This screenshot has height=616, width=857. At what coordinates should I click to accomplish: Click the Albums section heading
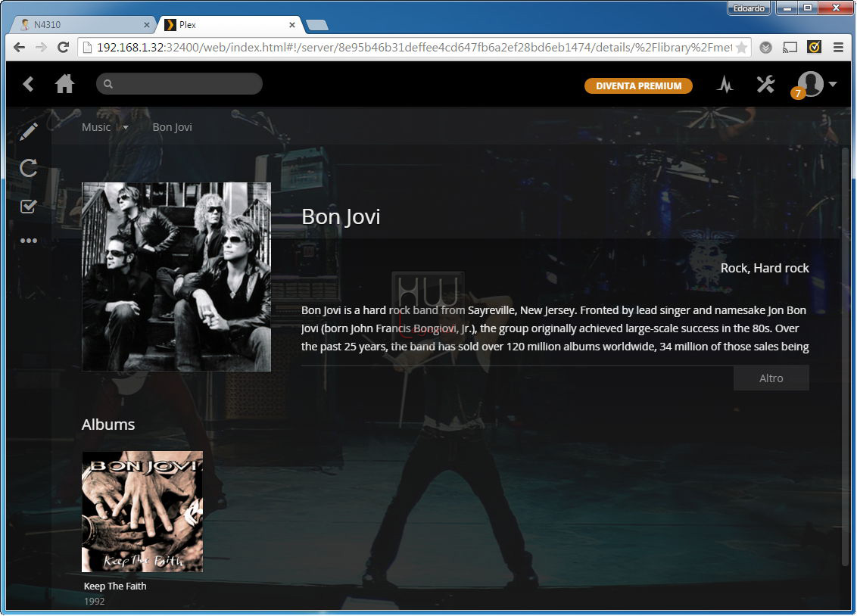click(108, 425)
